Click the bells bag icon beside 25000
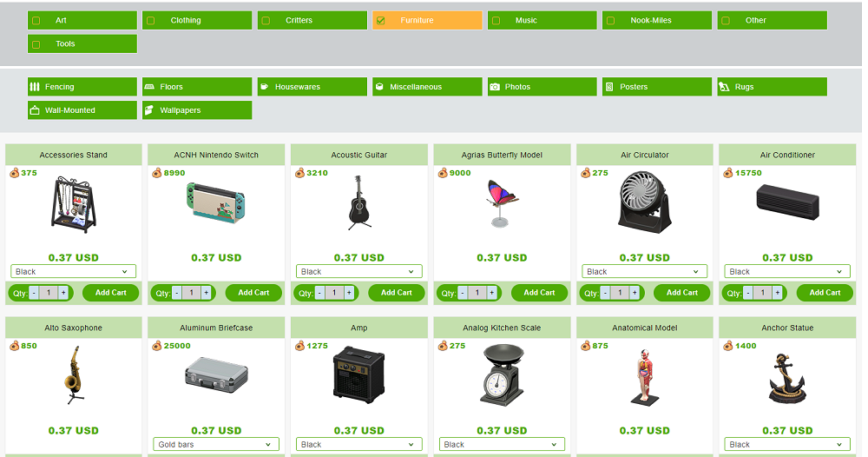The image size is (868, 457). click(x=157, y=346)
